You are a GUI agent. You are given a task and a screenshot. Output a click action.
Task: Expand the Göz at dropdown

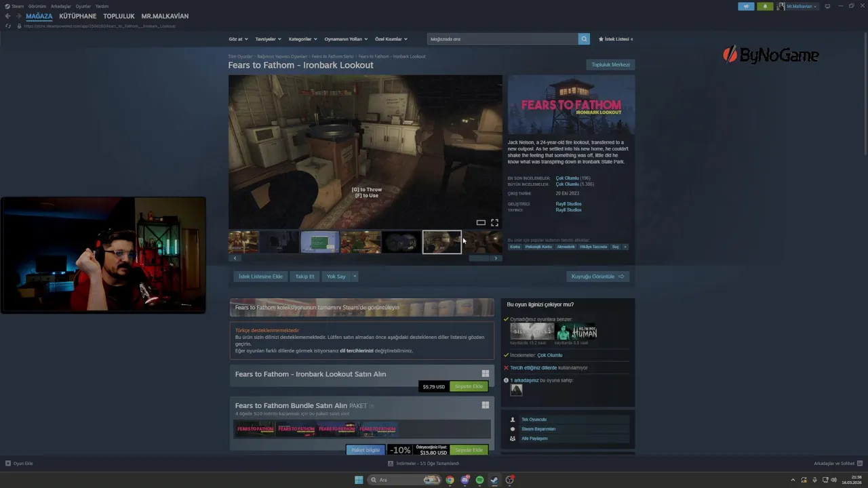pos(238,39)
